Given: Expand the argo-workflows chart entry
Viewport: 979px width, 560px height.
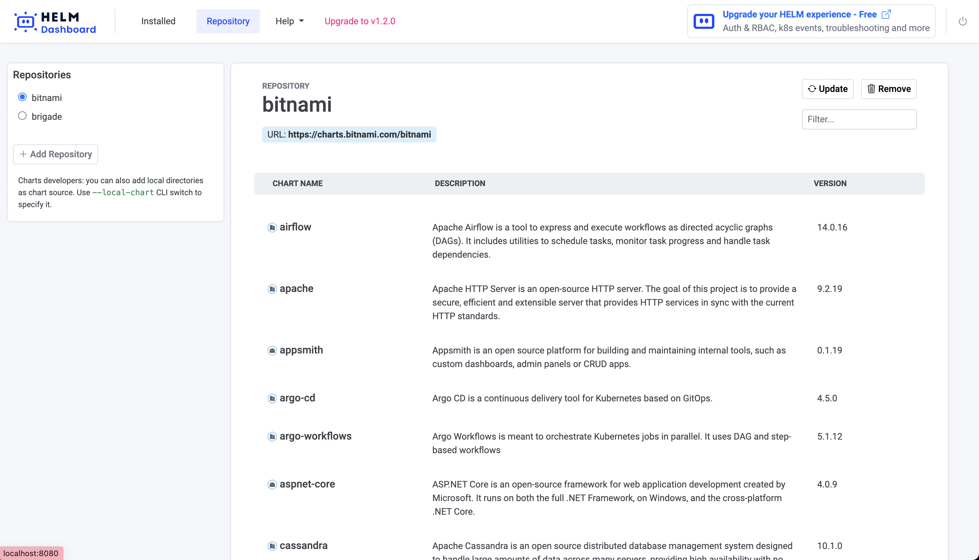Looking at the screenshot, I should click(315, 437).
